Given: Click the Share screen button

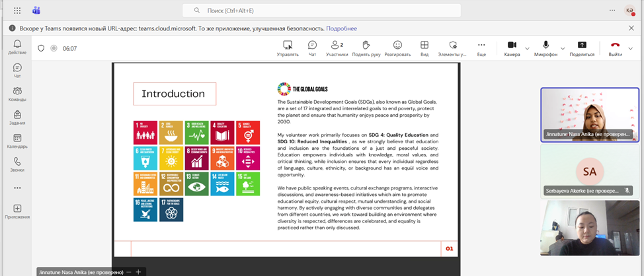Looking at the screenshot, I should (582, 48).
